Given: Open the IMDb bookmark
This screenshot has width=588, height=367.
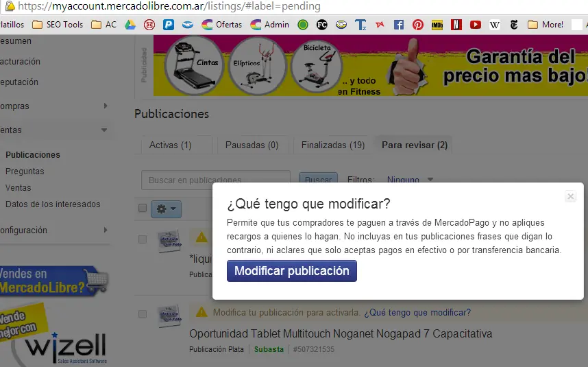Looking at the screenshot, I should [x=437, y=25].
